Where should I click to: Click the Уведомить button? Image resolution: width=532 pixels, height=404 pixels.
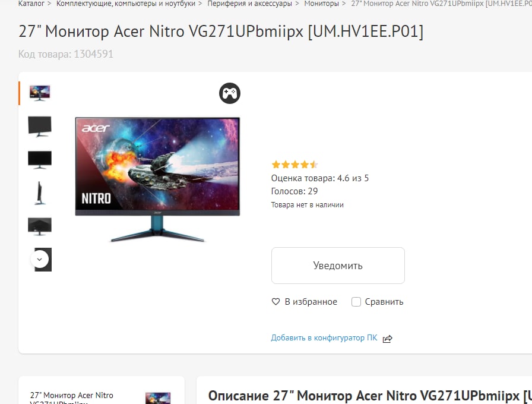(338, 266)
